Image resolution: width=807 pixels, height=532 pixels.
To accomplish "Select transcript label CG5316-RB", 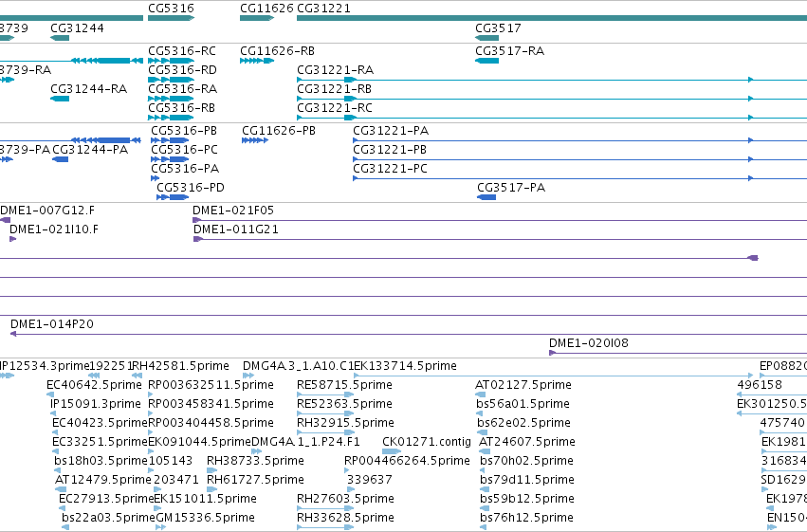I will (x=182, y=107).
